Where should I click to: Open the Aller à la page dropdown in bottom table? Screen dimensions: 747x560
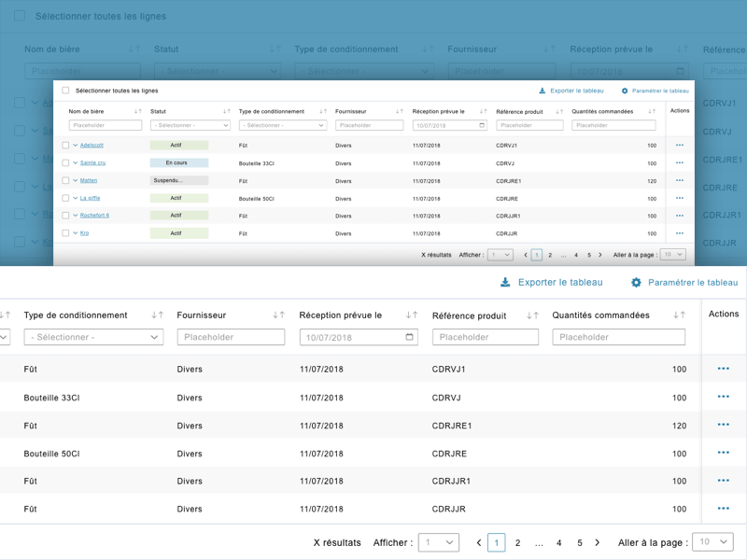click(x=712, y=542)
